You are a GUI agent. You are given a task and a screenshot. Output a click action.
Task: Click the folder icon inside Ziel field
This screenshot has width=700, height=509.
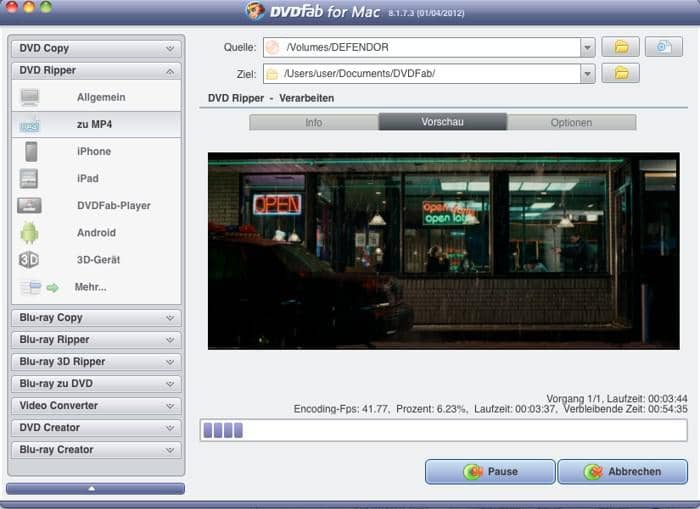(272, 74)
